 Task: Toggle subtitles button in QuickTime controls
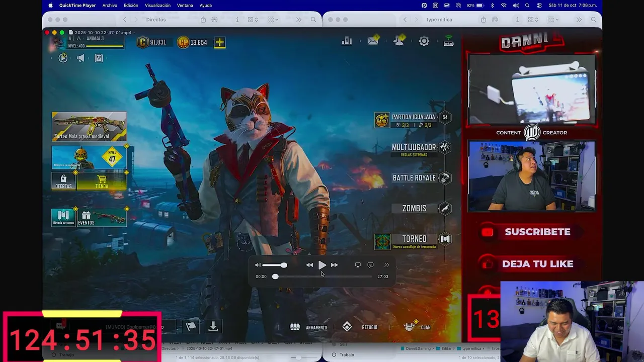tap(370, 265)
